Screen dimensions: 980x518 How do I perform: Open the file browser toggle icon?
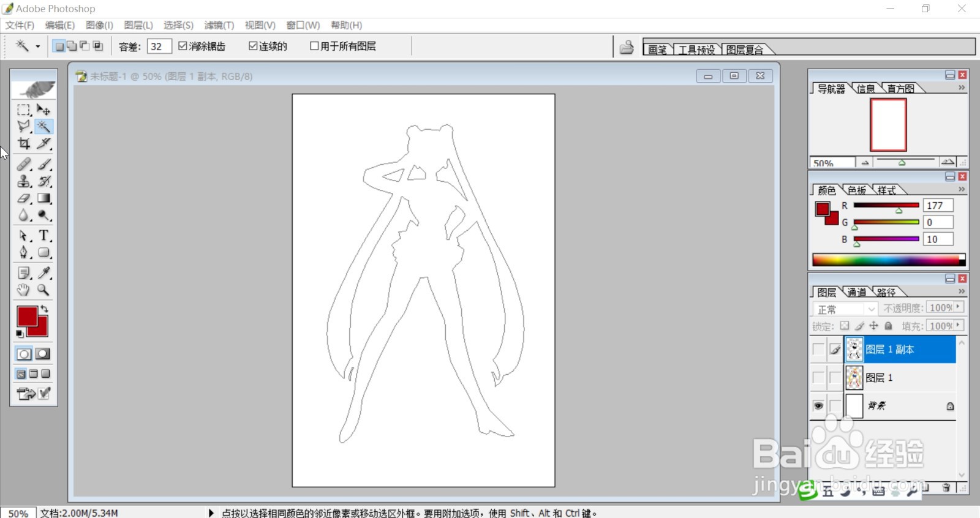coord(627,47)
